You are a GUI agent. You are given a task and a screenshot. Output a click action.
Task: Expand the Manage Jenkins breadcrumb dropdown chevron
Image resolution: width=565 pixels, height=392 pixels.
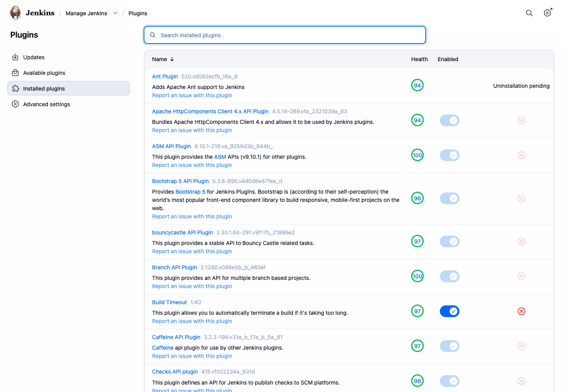(x=115, y=13)
